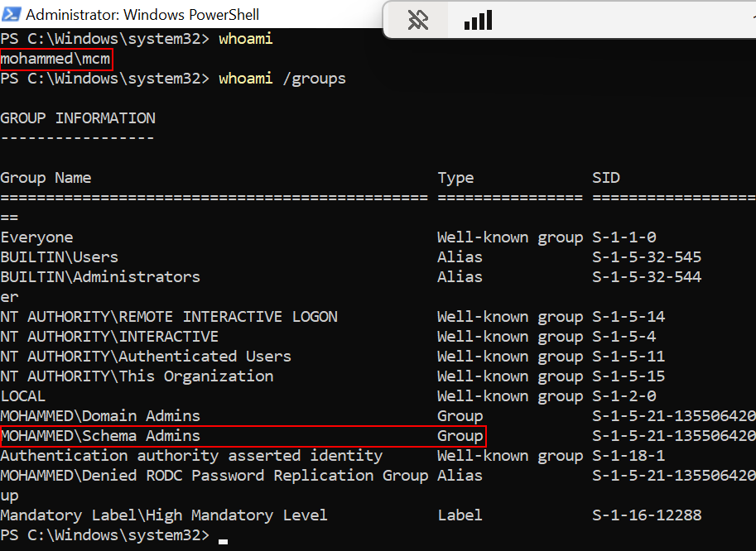Click the blinking cursor at last prompt

(224, 539)
